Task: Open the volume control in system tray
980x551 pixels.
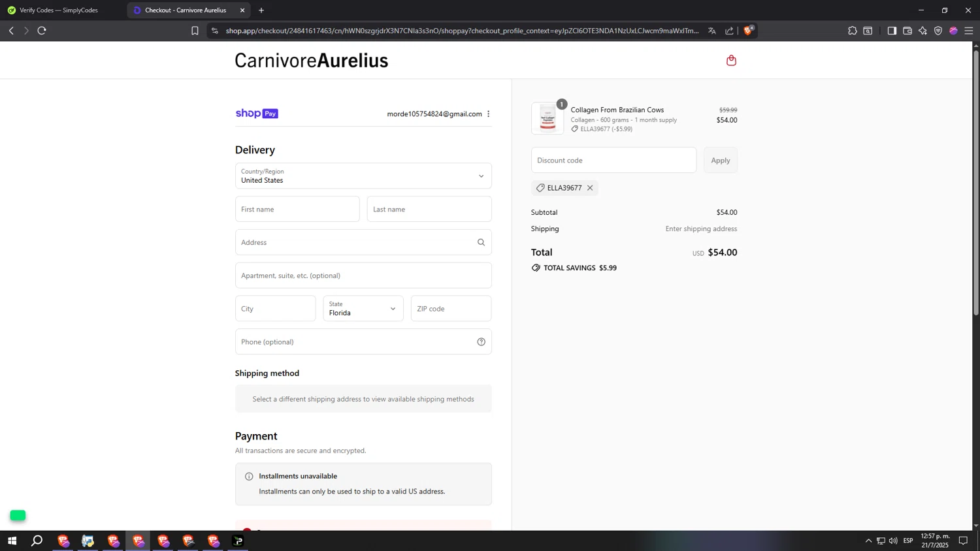Action: 893,541
